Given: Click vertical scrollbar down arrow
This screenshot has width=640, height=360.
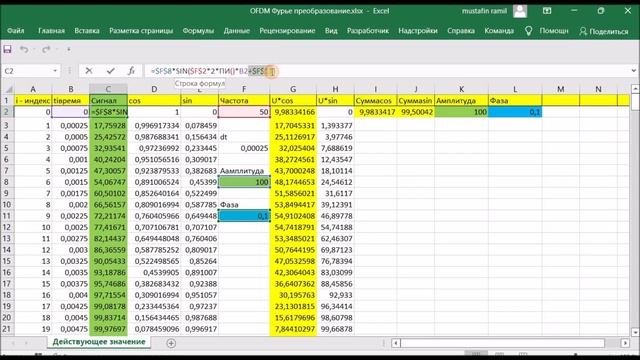Looking at the screenshot, I should [x=635, y=332].
